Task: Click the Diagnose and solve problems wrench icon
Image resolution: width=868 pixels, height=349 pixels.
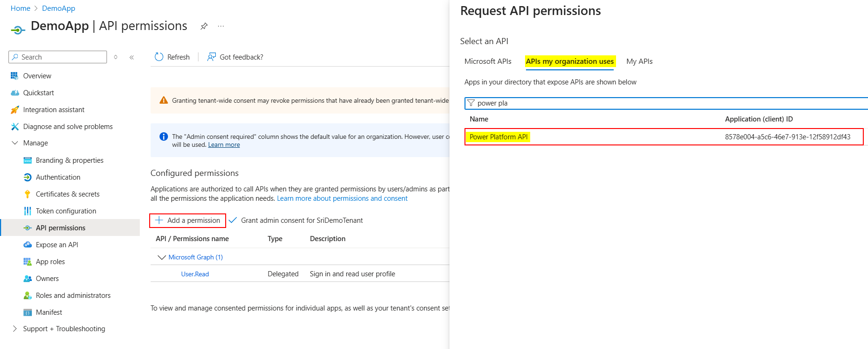Action: [x=15, y=127]
